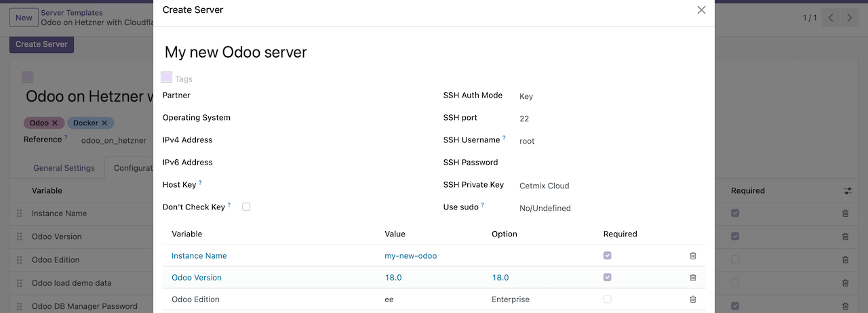Click the SSH port field showing 22
This screenshot has width=868, height=313.
click(610, 119)
